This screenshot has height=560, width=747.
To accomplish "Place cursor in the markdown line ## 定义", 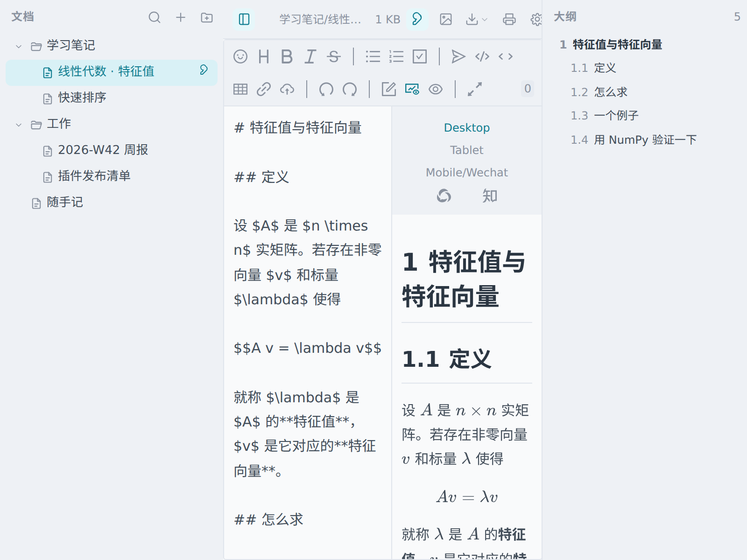I will click(261, 177).
